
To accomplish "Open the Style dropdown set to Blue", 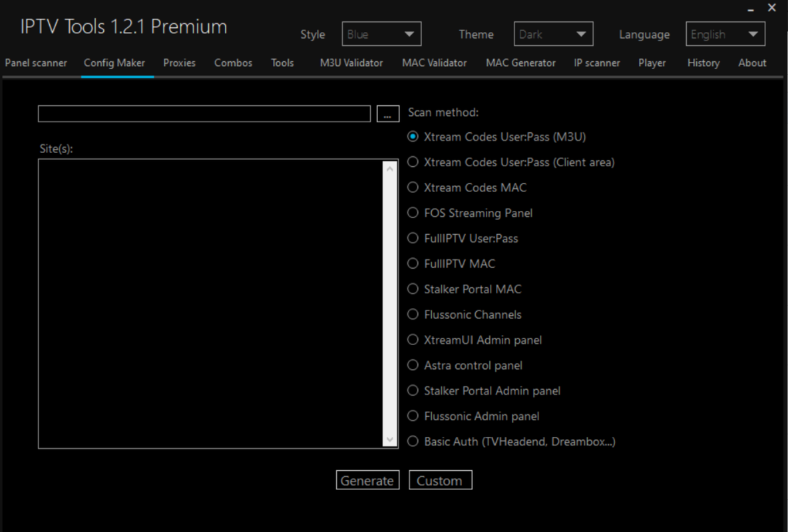I will [x=381, y=34].
